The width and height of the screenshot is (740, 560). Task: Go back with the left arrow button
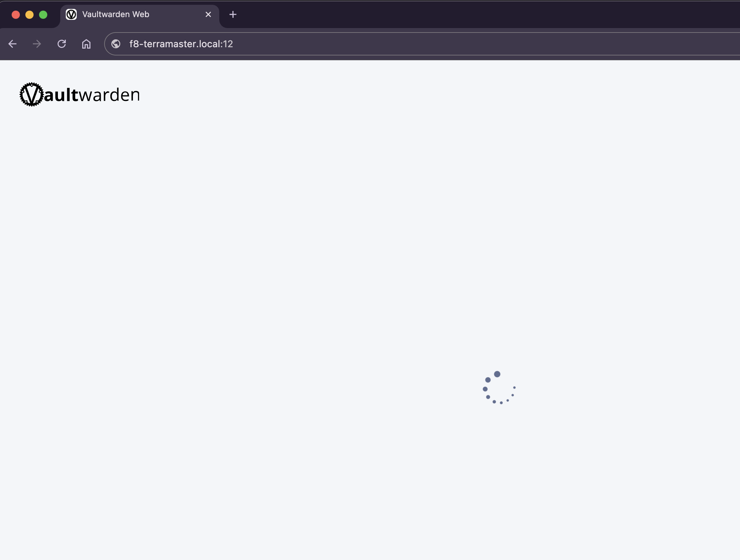click(x=13, y=44)
